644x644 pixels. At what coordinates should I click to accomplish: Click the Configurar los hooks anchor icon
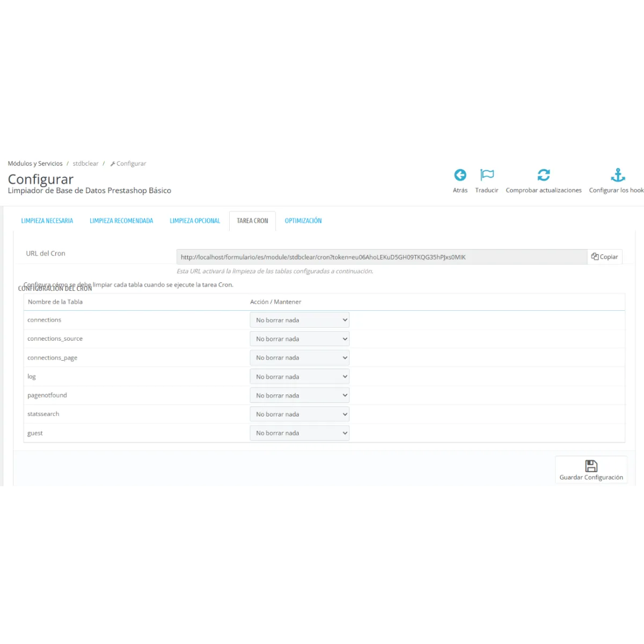(618, 175)
